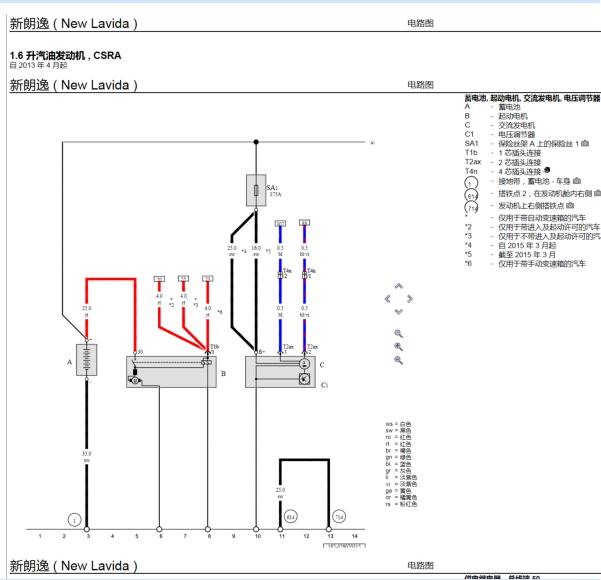
Task: Click the reference box atop the bl/vi wire
Action: pos(304,223)
